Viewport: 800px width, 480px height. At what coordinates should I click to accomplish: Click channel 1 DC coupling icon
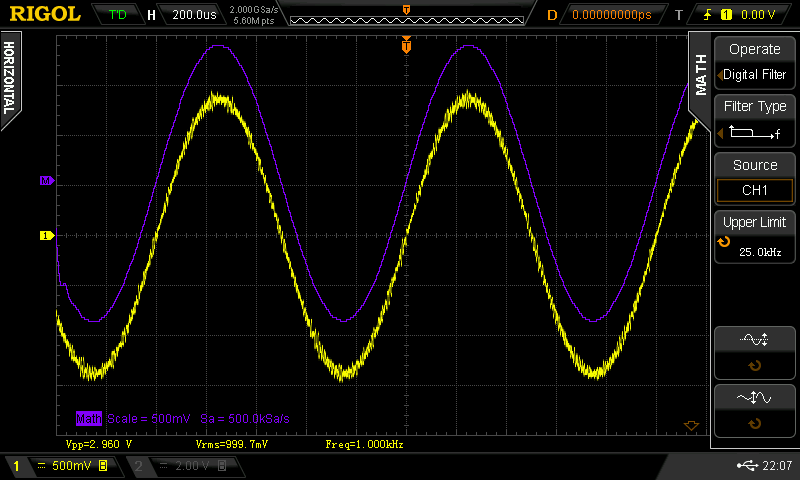click(42, 465)
